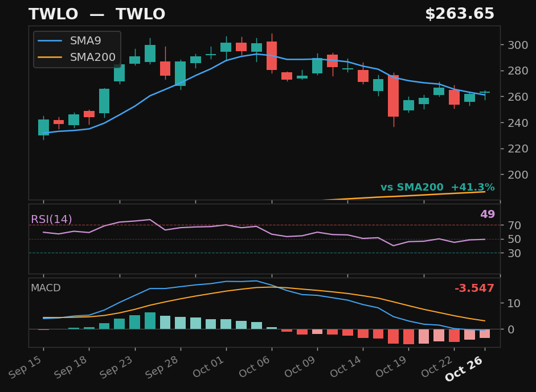Click the Sep 15 date label
This screenshot has width=536, height=392.
click(x=26, y=367)
